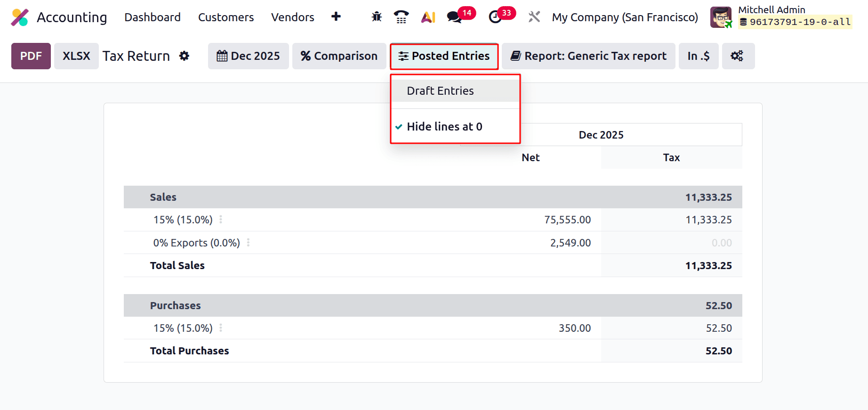The image size is (868, 410).
Task: Collapse the Posted Entries dropdown
Action: coord(444,56)
